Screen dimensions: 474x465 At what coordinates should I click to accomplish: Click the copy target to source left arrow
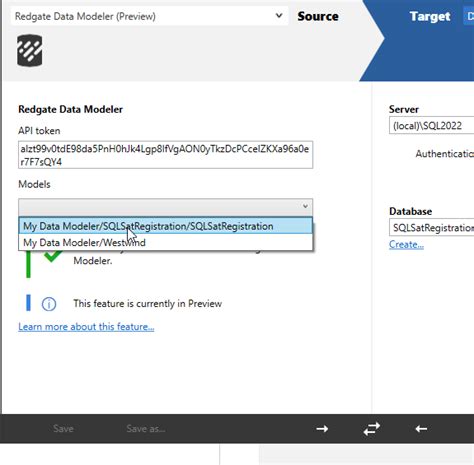click(421, 429)
